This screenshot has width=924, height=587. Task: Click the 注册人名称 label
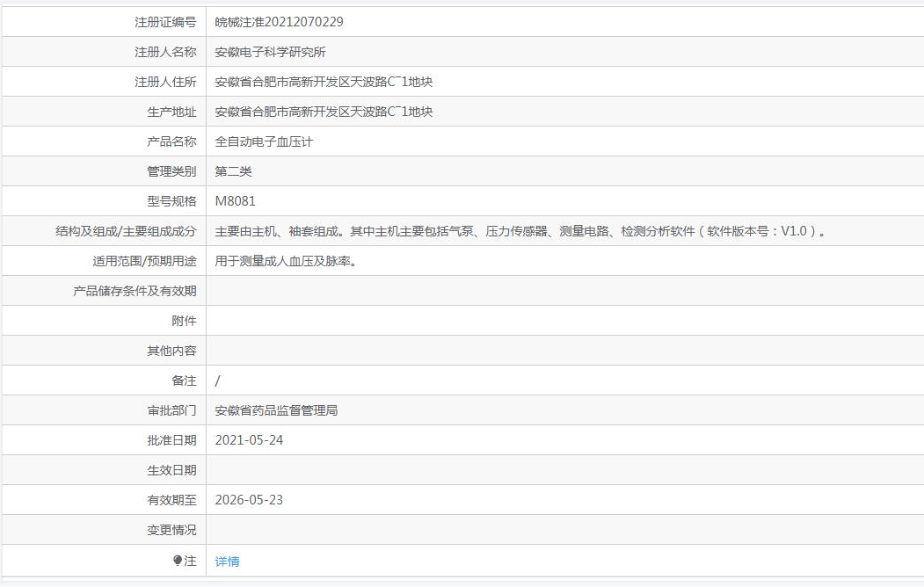(x=165, y=52)
